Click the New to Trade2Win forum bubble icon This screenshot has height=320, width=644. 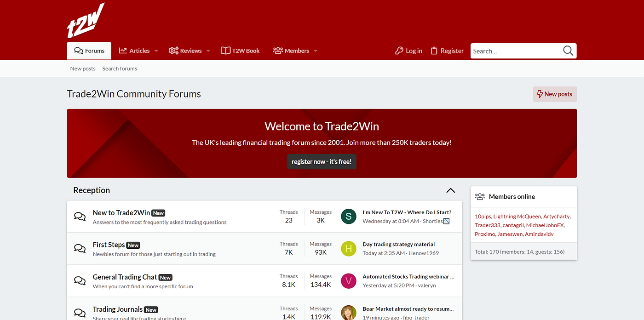click(x=80, y=217)
